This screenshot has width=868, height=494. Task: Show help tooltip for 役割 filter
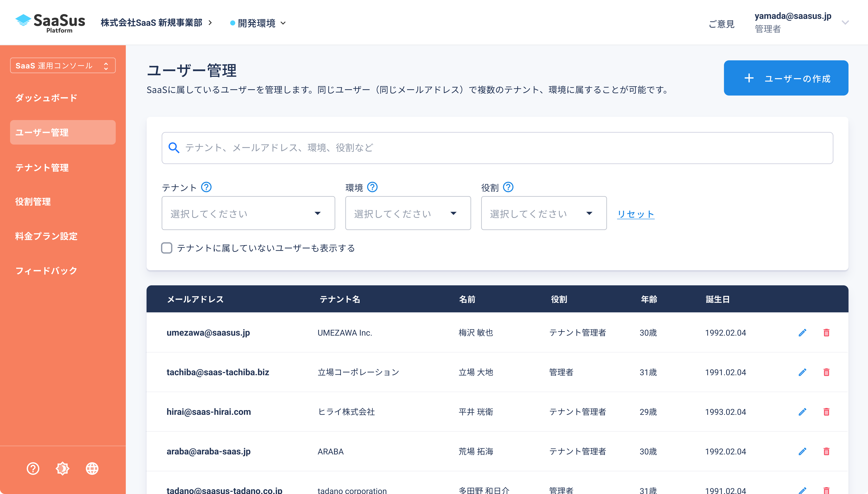click(x=508, y=187)
